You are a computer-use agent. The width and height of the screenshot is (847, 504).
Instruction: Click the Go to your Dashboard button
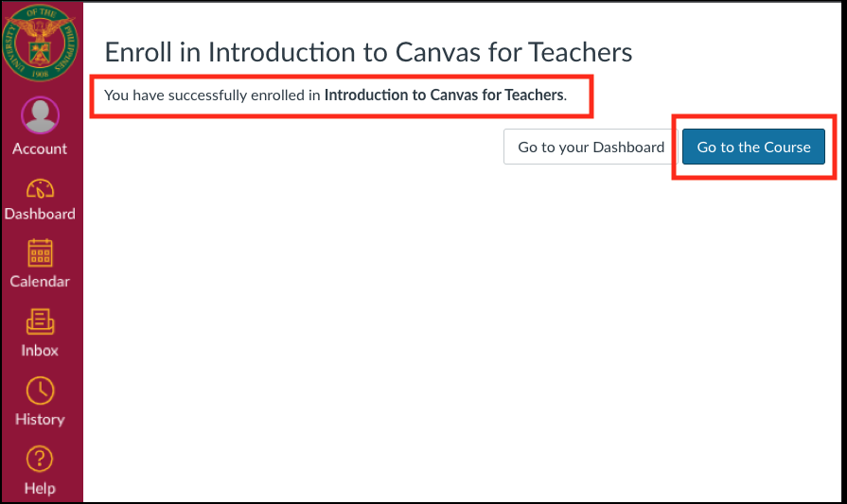point(591,147)
